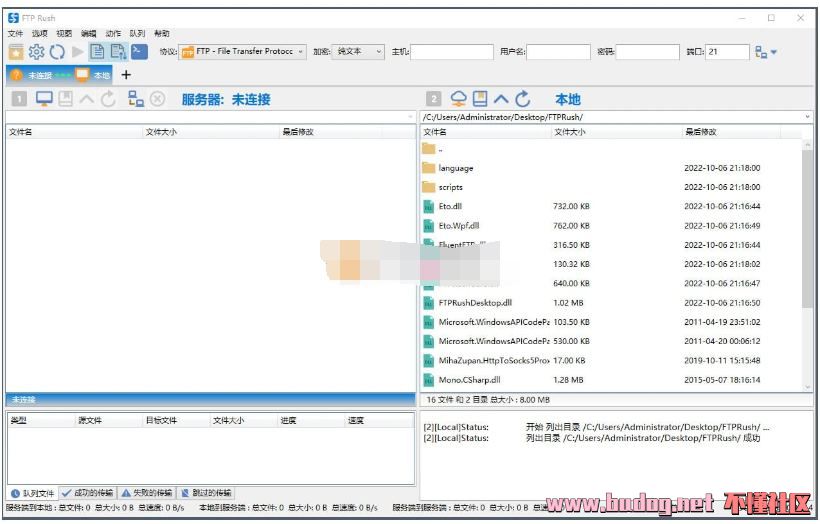820x524 pixels.
Task: Expand the quick connect dropdown arrow
Action: 774,52
